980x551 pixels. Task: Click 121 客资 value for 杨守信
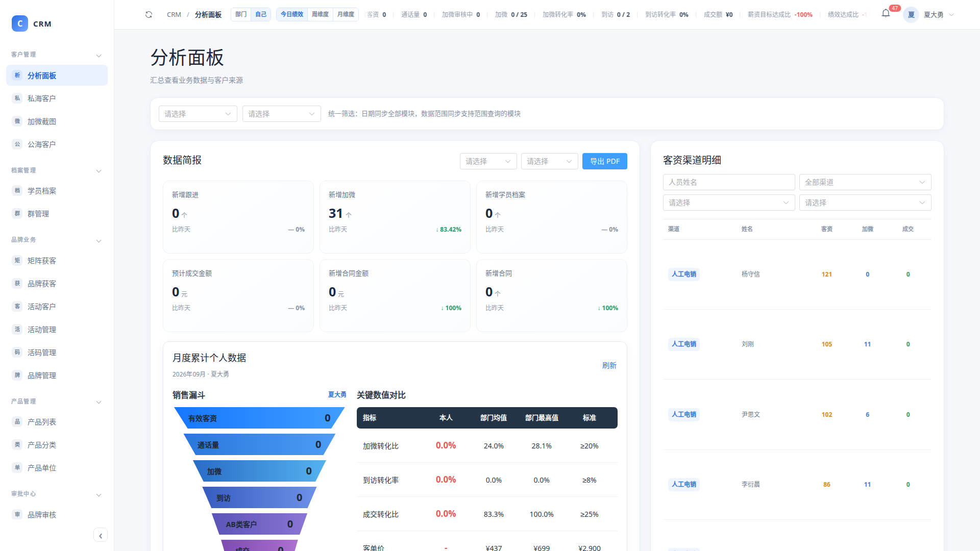pos(827,274)
